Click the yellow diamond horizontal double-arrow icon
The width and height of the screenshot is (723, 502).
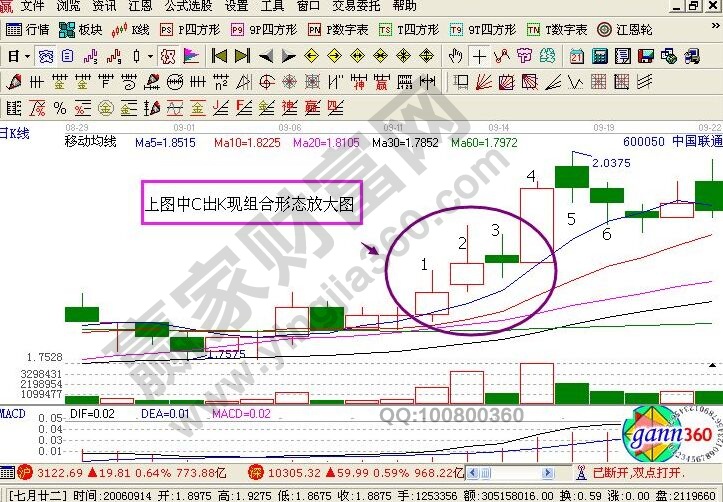358,57
